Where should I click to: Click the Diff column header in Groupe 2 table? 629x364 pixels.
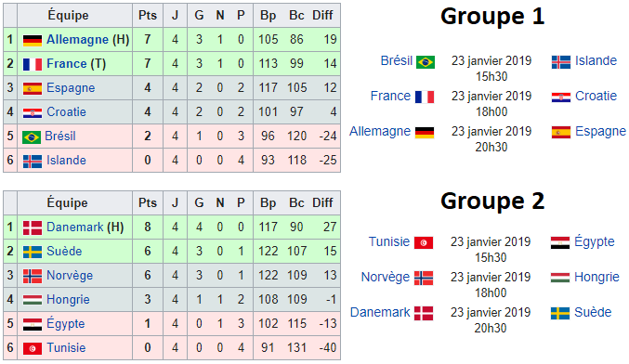(x=322, y=202)
